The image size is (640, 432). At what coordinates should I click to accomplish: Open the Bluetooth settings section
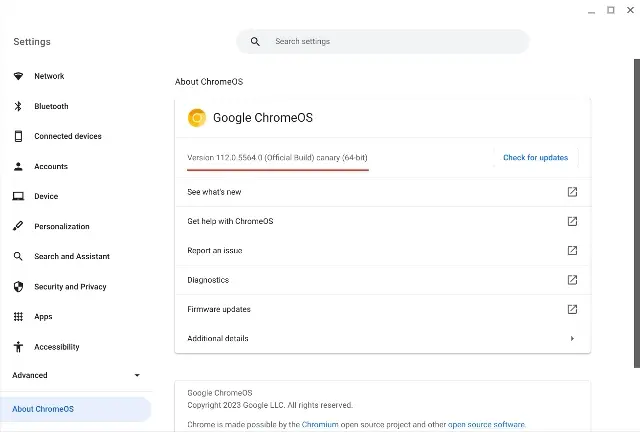(x=76, y=106)
